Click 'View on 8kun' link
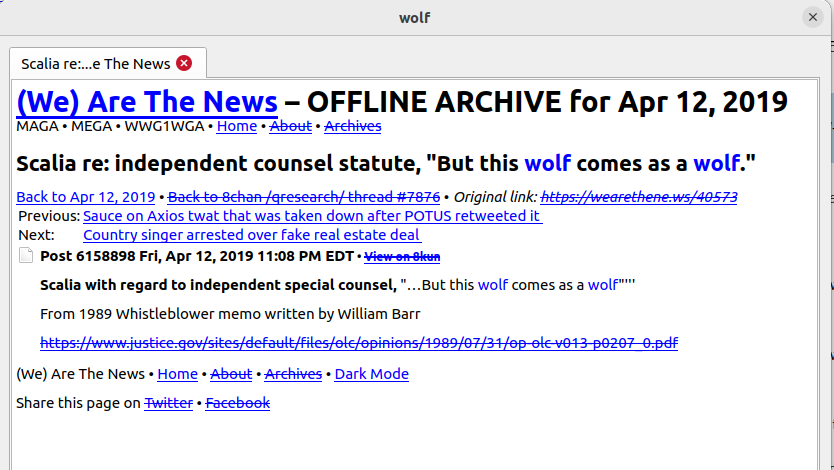 click(x=402, y=257)
